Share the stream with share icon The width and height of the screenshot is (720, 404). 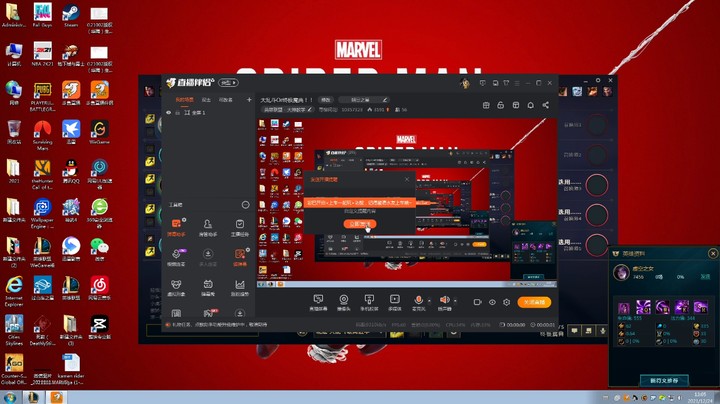click(x=546, y=105)
